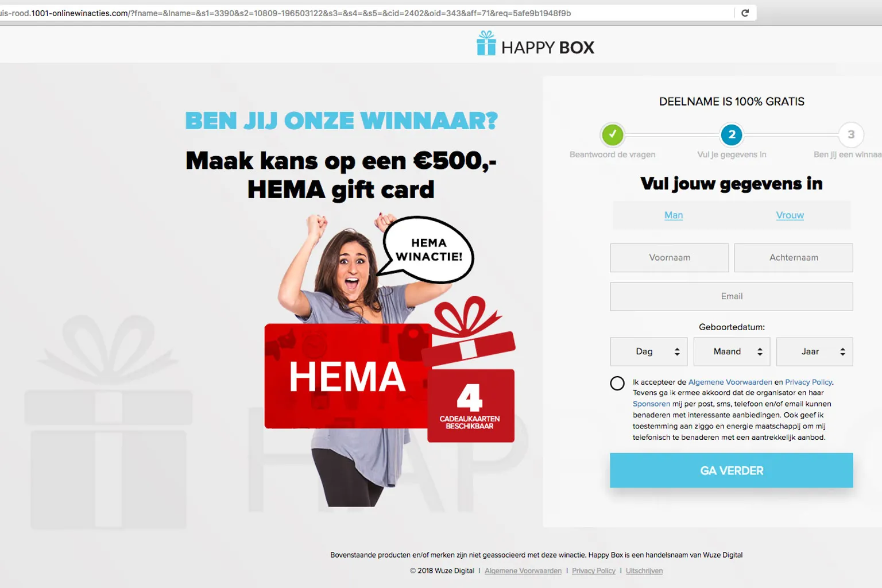Click the Voornaam input field

(670, 258)
